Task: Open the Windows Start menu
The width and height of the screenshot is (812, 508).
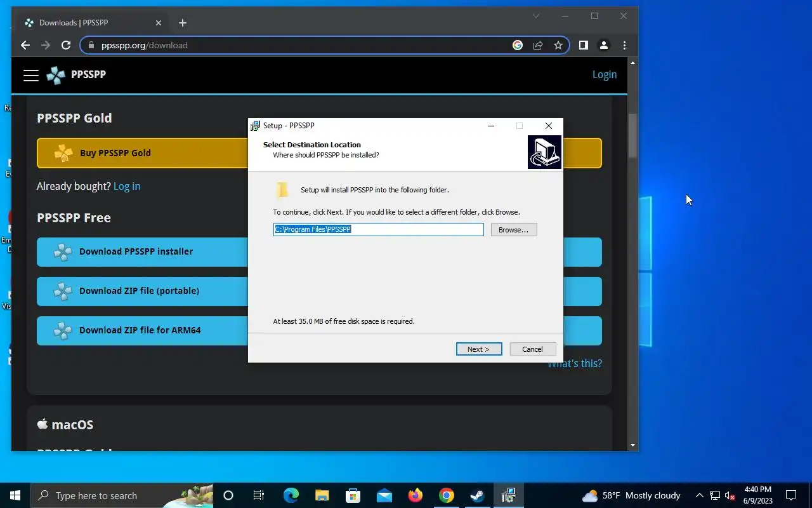Action: (15, 495)
